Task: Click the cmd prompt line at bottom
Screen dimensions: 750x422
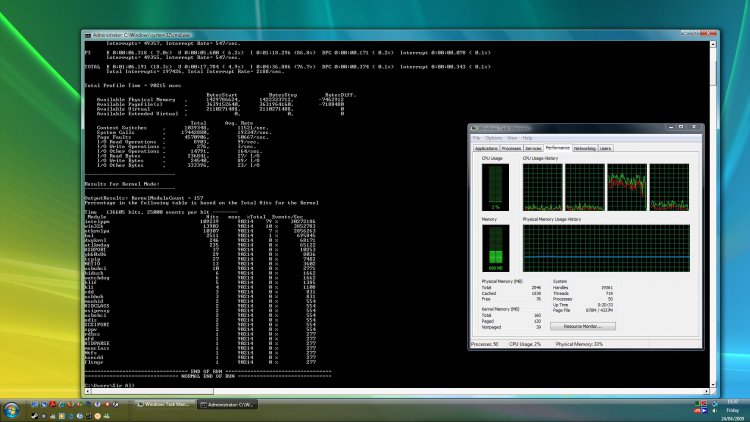Action: click(110, 385)
